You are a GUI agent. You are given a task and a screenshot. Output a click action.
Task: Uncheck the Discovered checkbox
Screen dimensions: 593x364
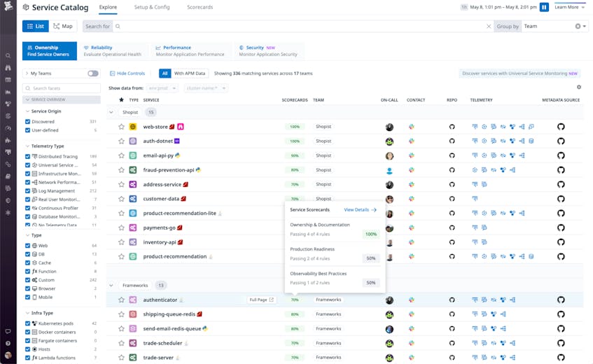tap(27, 122)
